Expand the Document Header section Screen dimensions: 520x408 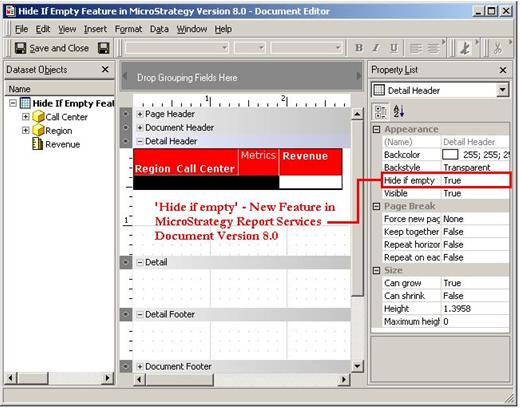pyautogui.click(x=140, y=128)
